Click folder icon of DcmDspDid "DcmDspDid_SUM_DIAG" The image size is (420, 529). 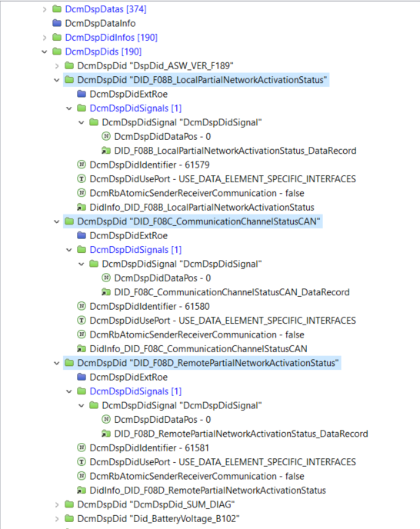point(69,504)
